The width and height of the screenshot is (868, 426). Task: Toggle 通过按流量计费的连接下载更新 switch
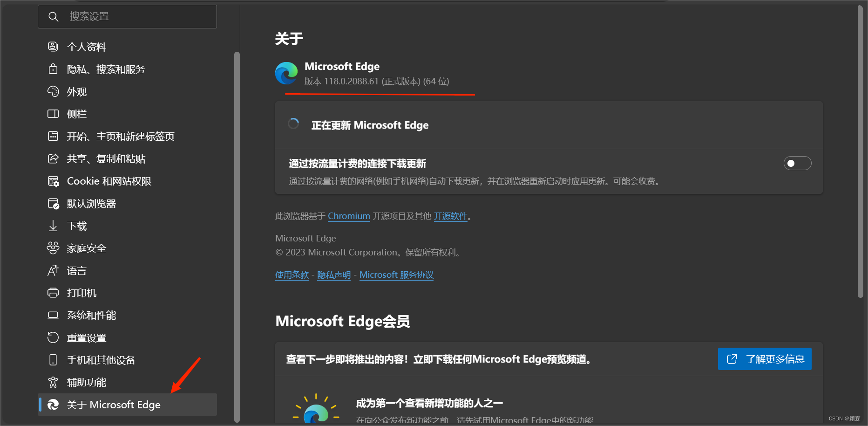point(797,163)
